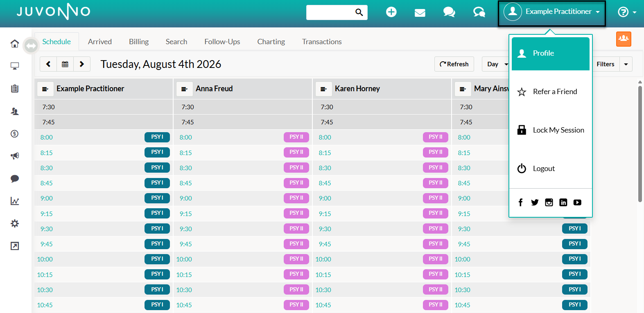Open the envelope mail icon

(x=420, y=13)
